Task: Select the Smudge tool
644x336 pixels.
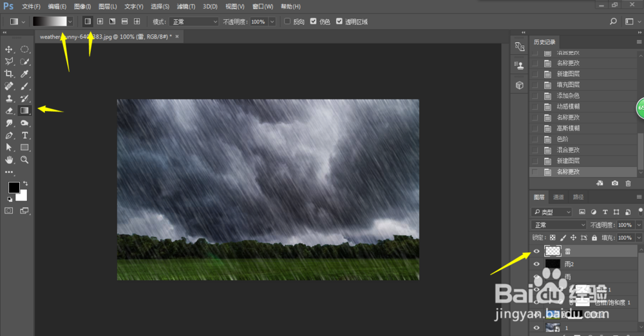Action: point(8,123)
